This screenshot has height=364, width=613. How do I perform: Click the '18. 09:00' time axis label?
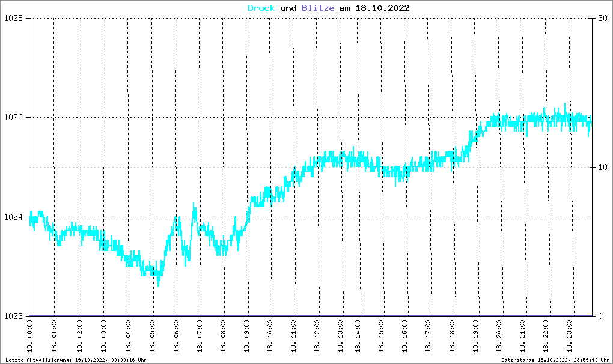pyautogui.click(x=246, y=336)
